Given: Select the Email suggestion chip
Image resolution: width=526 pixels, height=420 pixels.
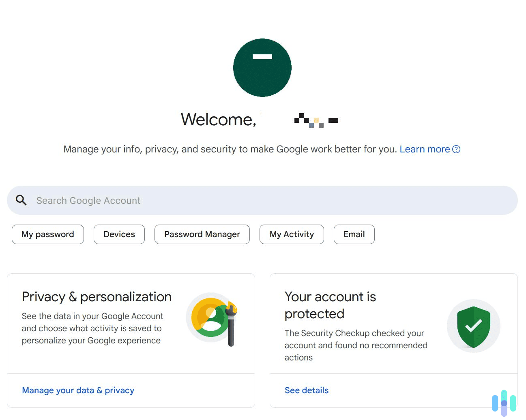Looking at the screenshot, I should [354, 234].
